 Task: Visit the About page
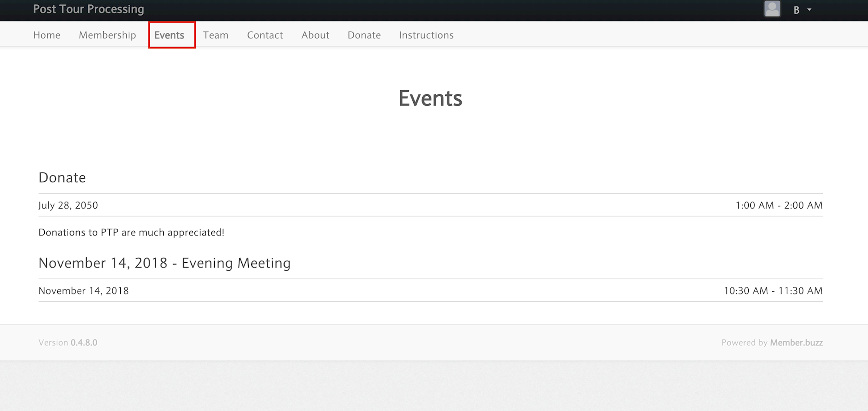(315, 35)
